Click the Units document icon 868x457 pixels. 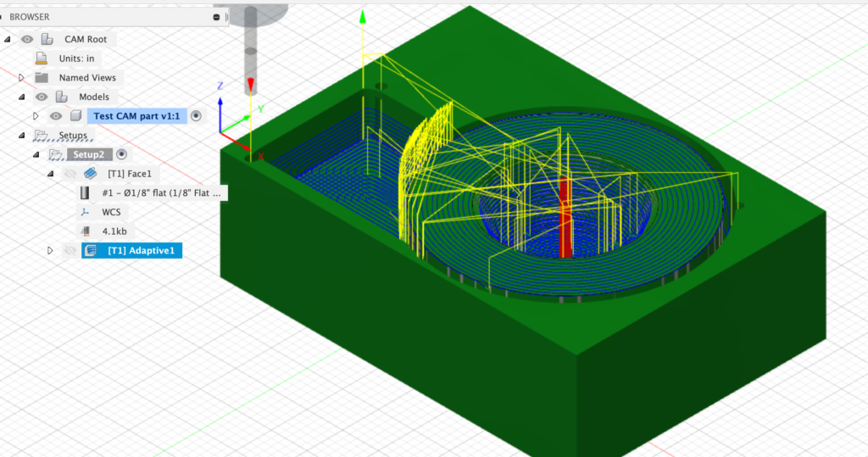point(42,59)
